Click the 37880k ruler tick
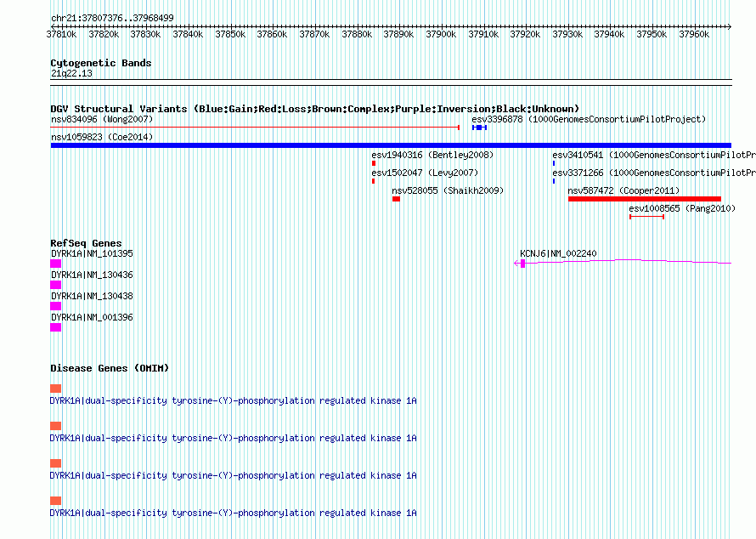This screenshot has width=756, height=539. click(357, 34)
